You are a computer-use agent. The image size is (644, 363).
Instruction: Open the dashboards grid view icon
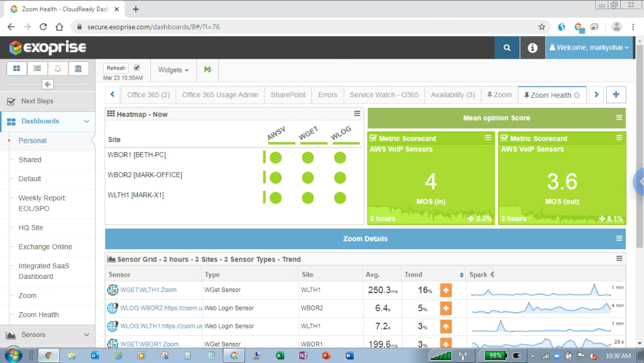point(16,68)
